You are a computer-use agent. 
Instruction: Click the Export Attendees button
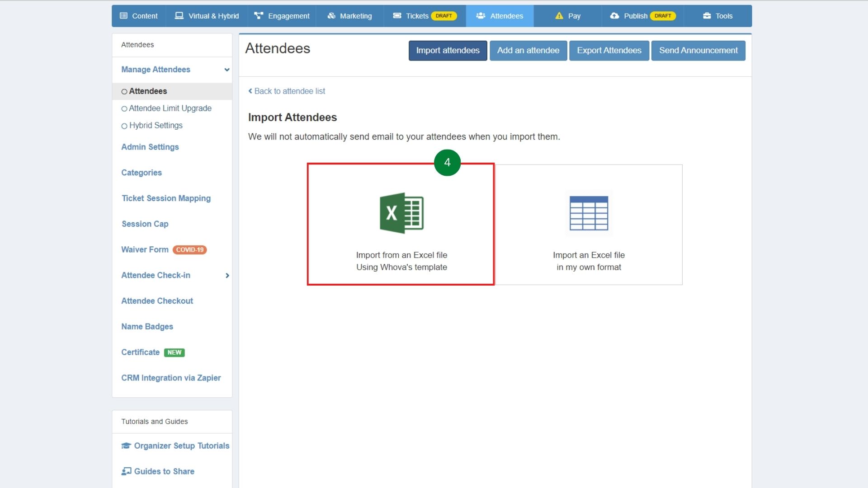[609, 51]
